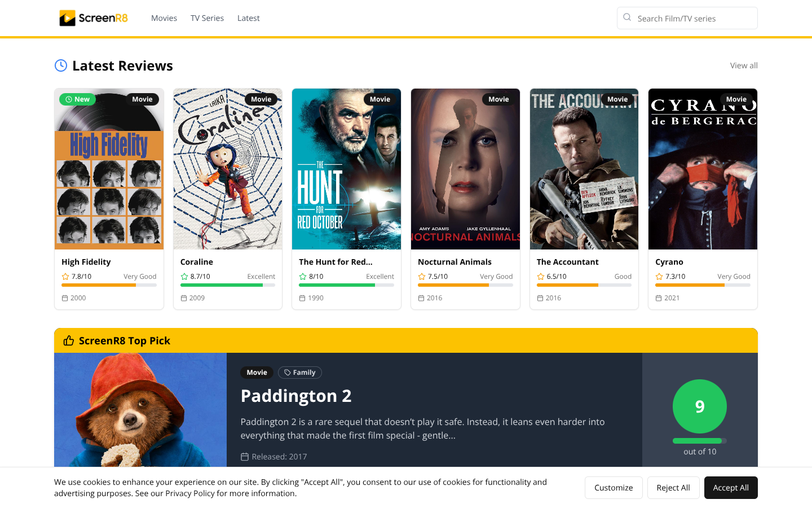Screen dimensions: 812x508
Task: Click the Nocturnal Animals rating bar
Action: [x=465, y=285]
